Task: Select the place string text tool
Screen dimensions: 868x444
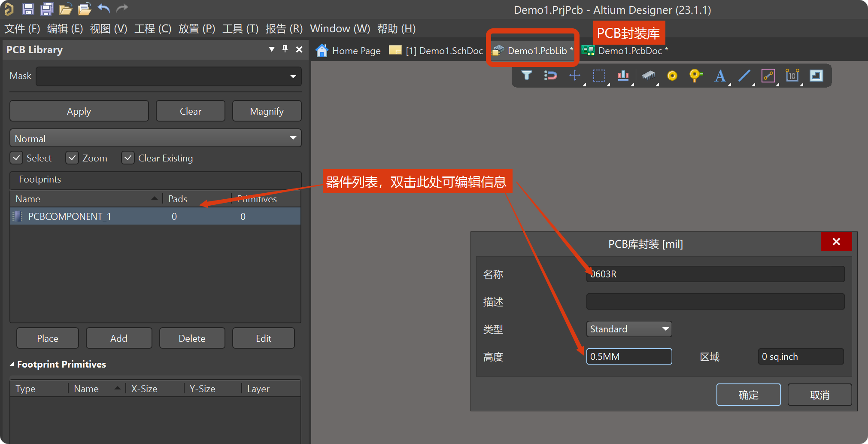Action: 720,76
